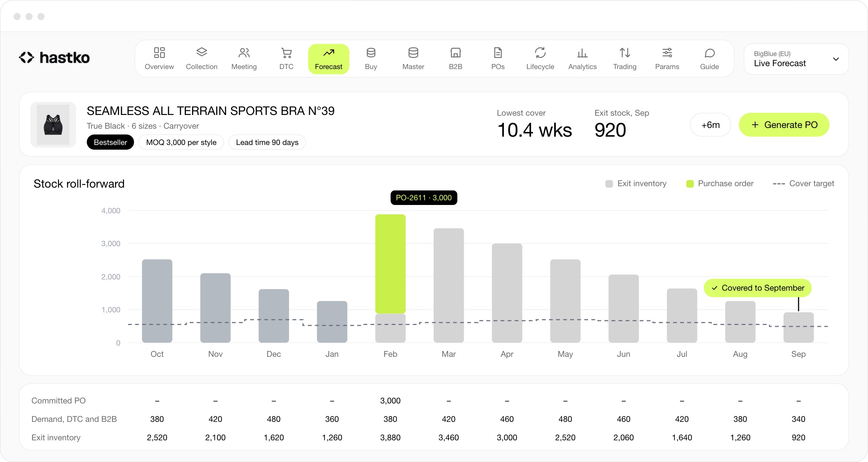The width and height of the screenshot is (868, 462).
Task: Click the September exit inventory value 920
Action: click(798, 437)
